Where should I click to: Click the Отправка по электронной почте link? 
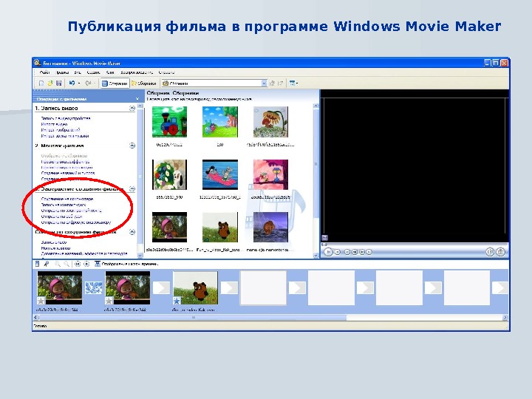pyautogui.click(x=71, y=211)
